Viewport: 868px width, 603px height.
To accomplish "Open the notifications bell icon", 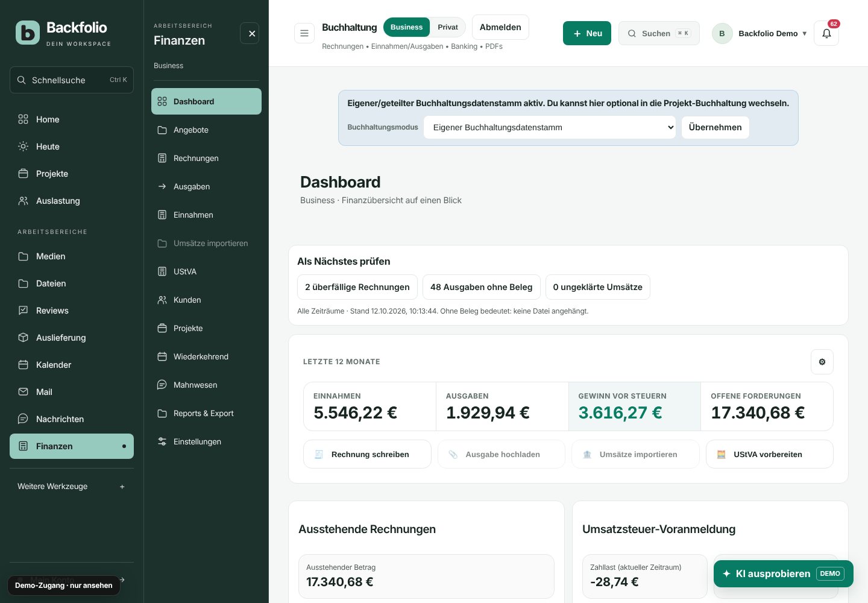I will click(x=826, y=33).
